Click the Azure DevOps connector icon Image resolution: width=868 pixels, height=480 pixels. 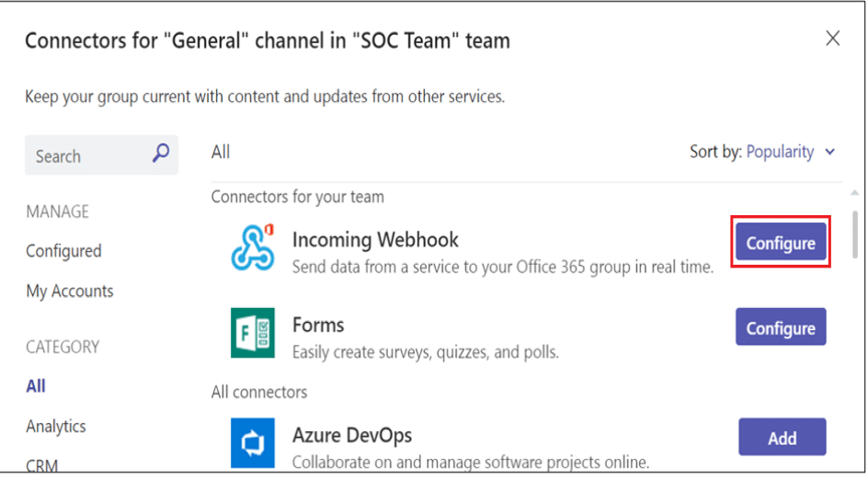(253, 442)
